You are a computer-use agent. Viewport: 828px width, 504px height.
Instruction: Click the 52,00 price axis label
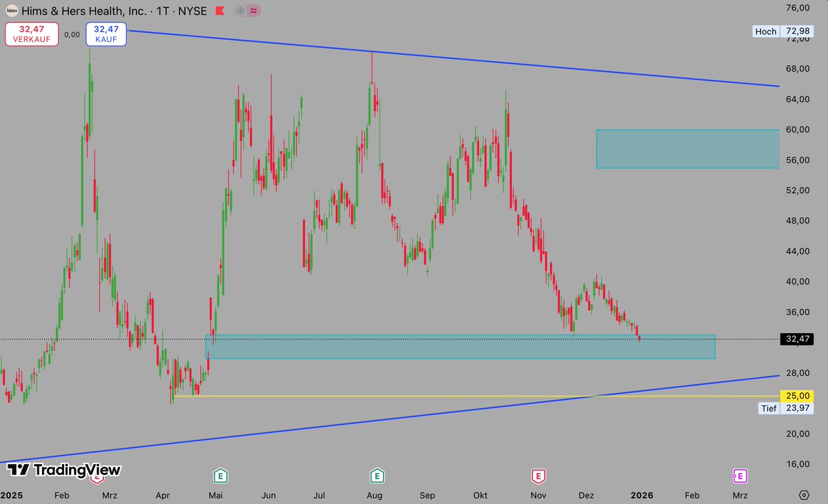coord(797,190)
